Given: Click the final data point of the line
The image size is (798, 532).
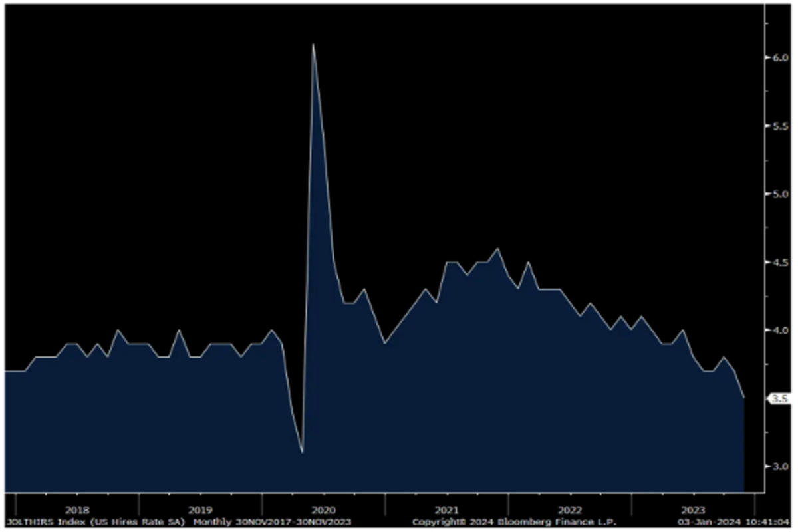Looking at the screenshot, I should click(744, 398).
